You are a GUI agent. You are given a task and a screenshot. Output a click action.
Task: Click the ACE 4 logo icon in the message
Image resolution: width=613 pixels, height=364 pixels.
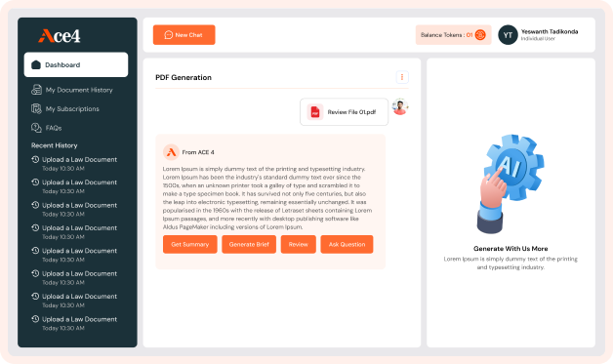click(x=171, y=152)
